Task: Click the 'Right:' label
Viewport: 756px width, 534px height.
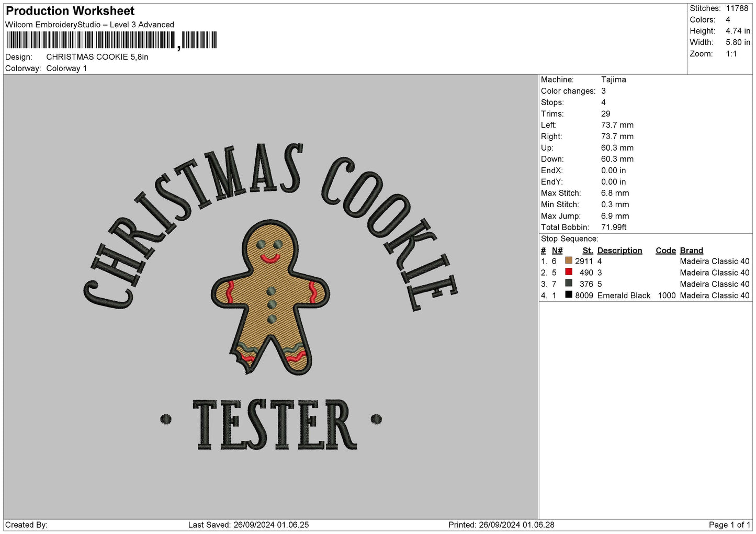Action: (x=551, y=137)
